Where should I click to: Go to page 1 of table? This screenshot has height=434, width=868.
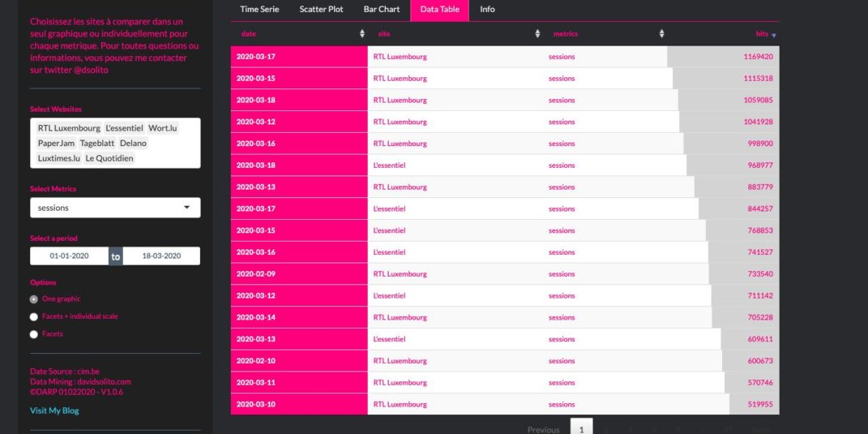point(581,428)
